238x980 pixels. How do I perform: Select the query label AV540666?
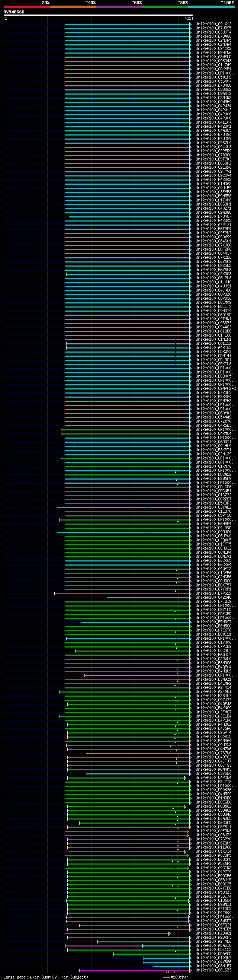pyautogui.click(x=14, y=12)
